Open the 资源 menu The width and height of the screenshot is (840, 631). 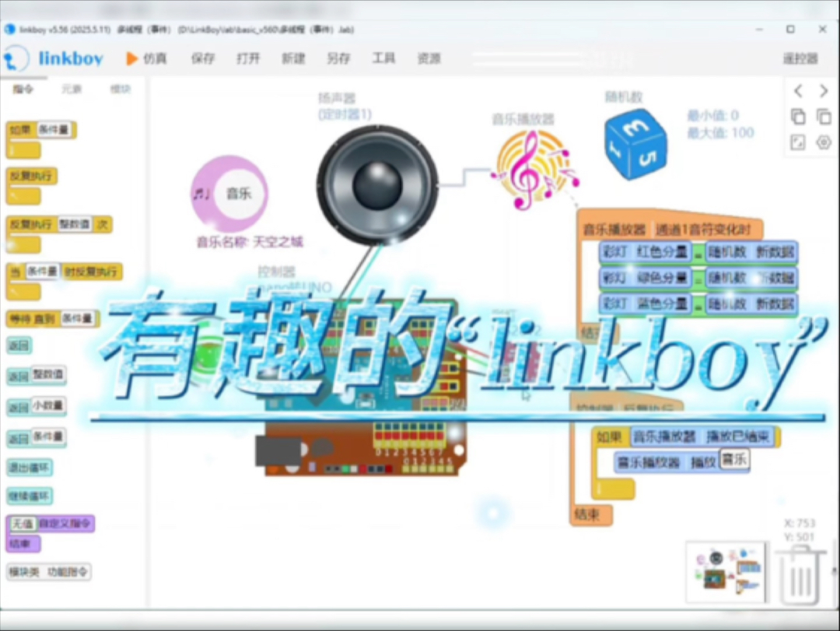(429, 58)
